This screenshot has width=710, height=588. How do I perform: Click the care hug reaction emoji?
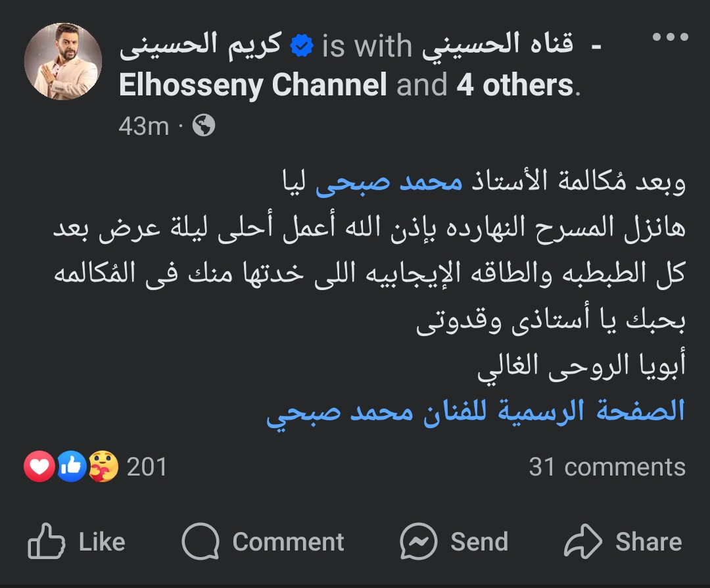pyautogui.click(x=103, y=467)
